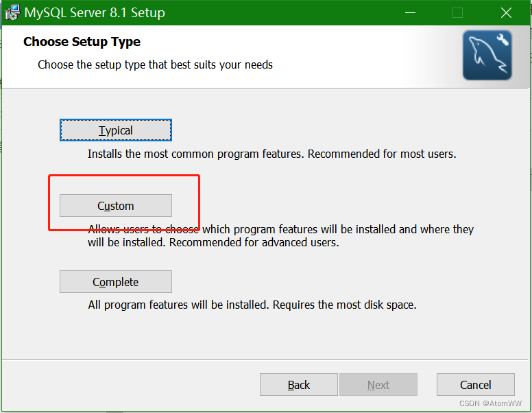Click 'will be installed. Recommended for advanced users.' text
Screen dimensions: 532x413
213,242
